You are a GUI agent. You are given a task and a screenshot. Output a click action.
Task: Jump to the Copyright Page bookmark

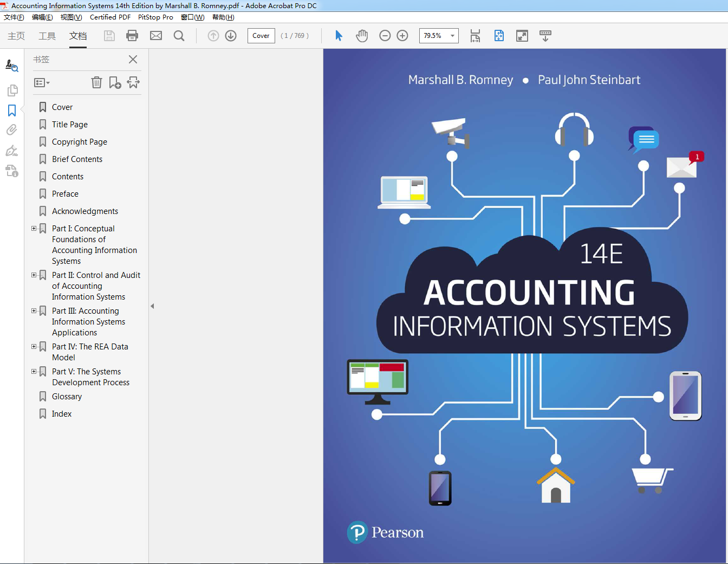80,142
